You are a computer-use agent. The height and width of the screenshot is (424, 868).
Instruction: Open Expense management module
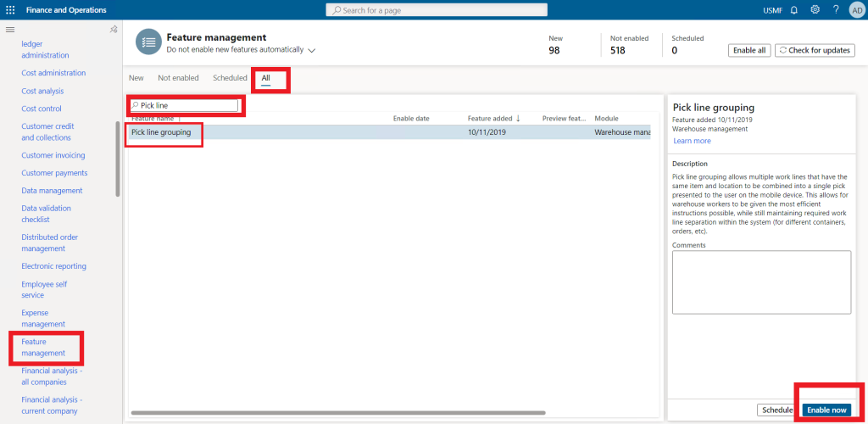(43, 318)
